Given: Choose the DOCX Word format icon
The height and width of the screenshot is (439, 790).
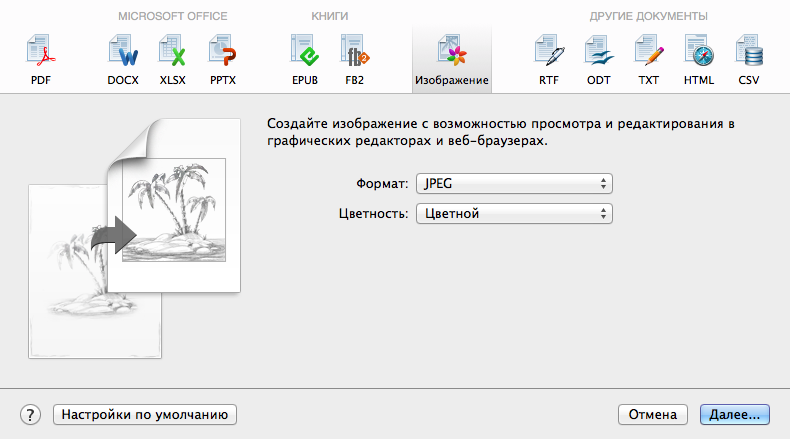Looking at the screenshot, I should (123, 52).
